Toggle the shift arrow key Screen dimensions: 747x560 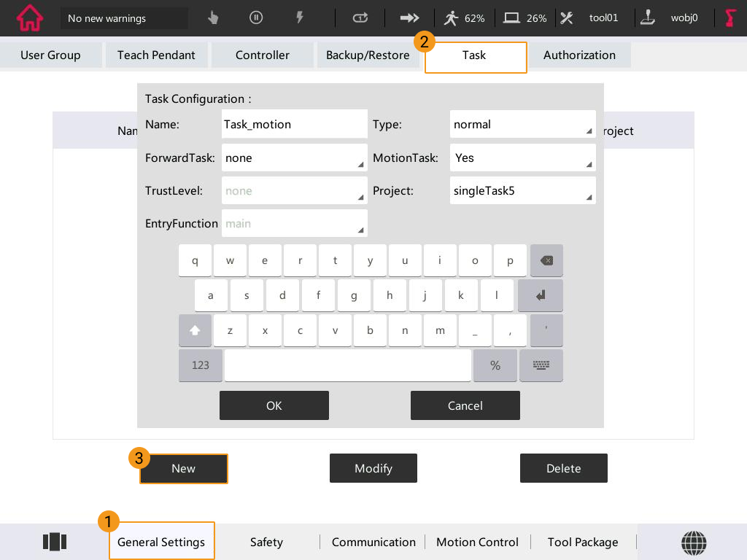pos(195,330)
